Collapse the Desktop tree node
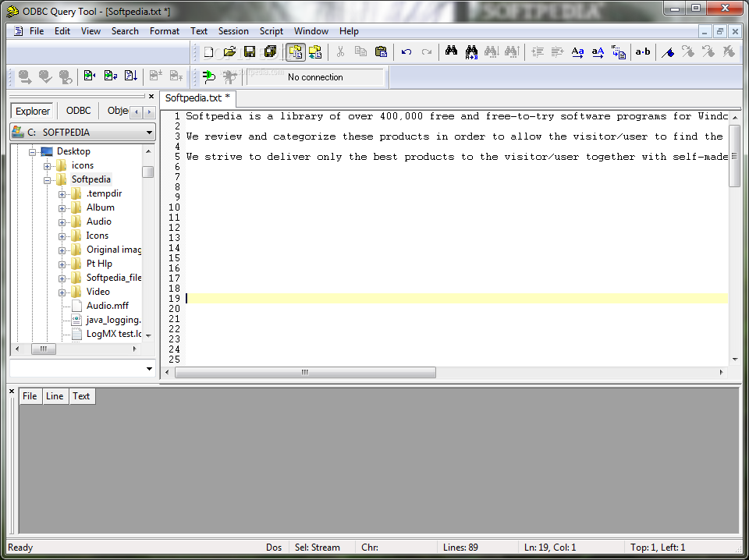The height and width of the screenshot is (560, 749). pos(33,152)
